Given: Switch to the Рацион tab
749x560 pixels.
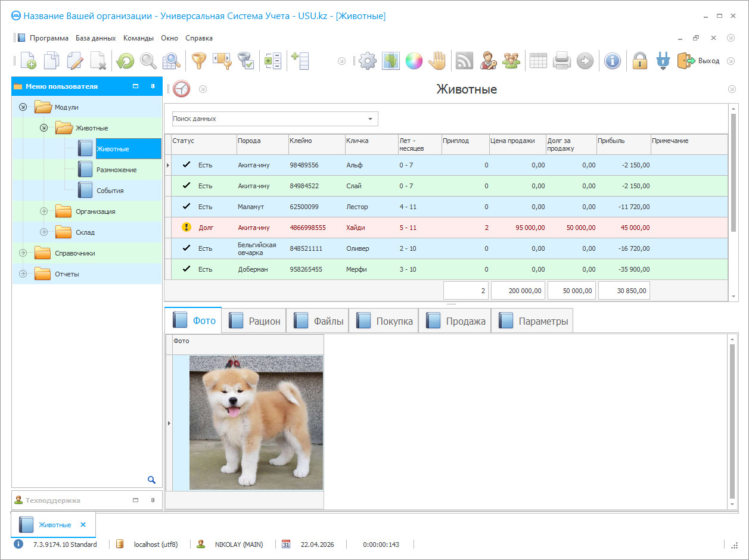Looking at the screenshot, I should [254, 321].
